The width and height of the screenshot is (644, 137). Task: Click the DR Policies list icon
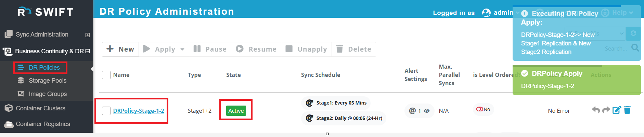point(21,68)
